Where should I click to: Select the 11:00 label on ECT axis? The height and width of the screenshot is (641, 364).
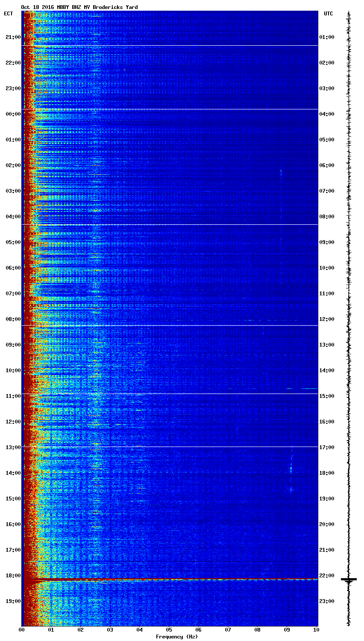pos(13,396)
